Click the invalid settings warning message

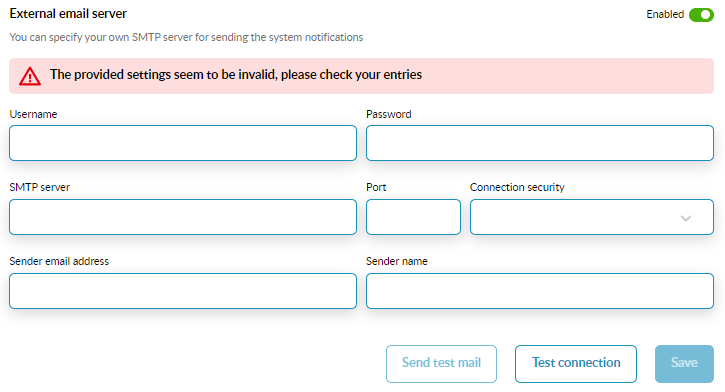click(236, 74)
